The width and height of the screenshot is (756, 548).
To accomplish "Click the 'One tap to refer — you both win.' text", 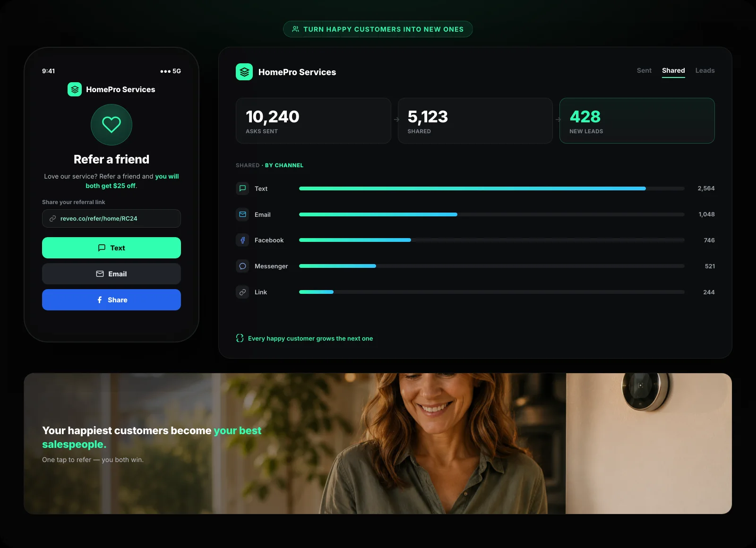I will [x=93, y=460].
